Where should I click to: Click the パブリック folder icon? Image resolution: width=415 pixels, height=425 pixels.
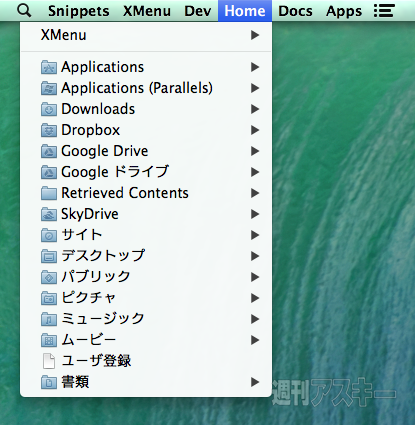coord(49,277)
